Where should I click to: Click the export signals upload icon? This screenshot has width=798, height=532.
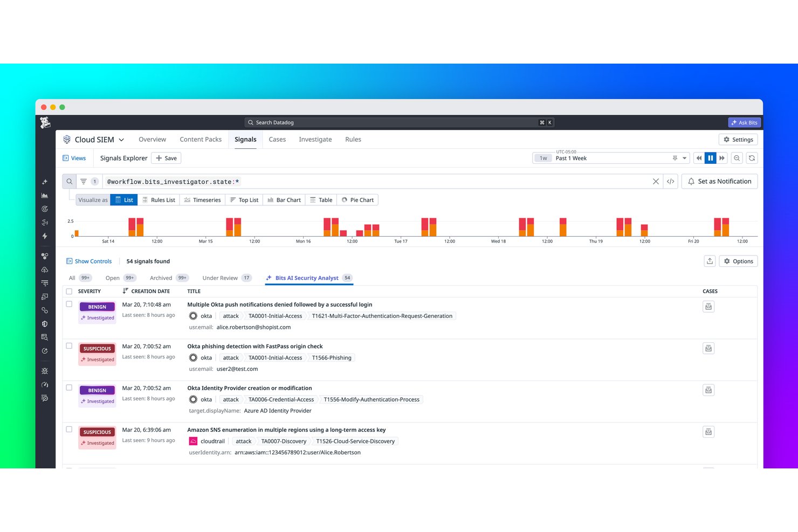tap(710, 261)
